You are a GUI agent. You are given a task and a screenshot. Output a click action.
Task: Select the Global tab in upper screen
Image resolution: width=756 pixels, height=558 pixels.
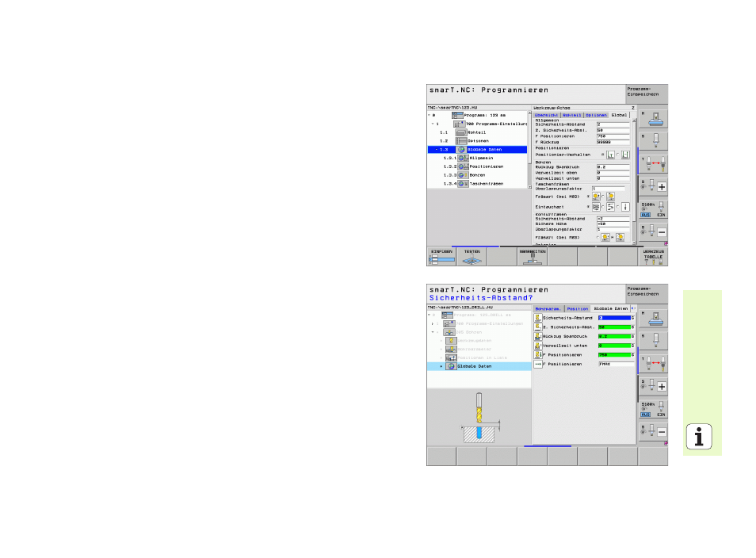[619, 115]
